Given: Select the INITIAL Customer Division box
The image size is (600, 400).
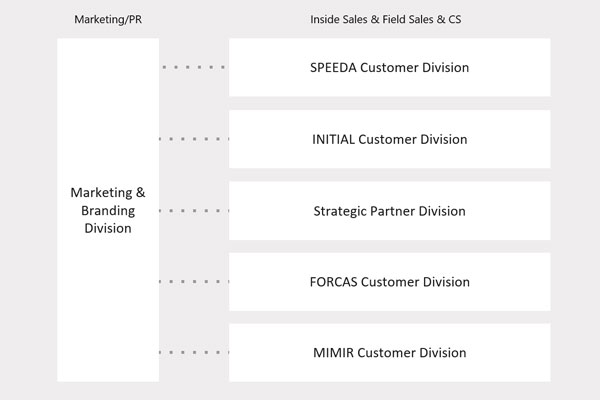Looking at the screenshot, I should pos(389,139).
